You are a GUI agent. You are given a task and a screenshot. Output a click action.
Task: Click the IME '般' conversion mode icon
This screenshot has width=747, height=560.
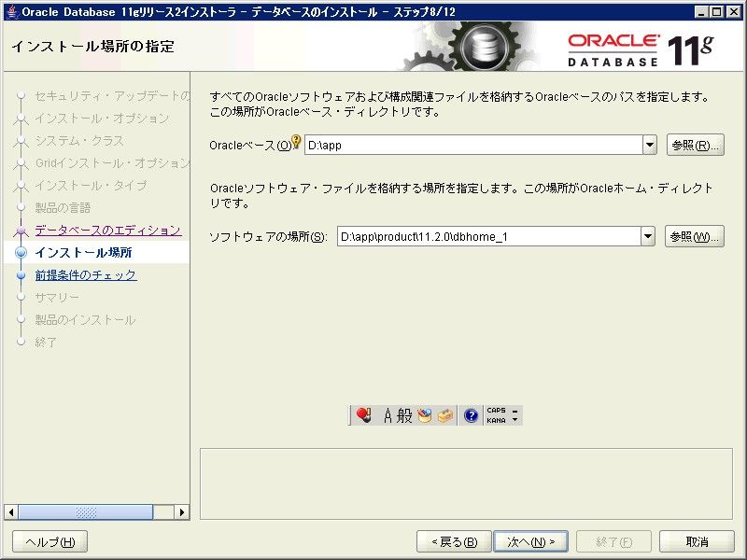(404, 415)
